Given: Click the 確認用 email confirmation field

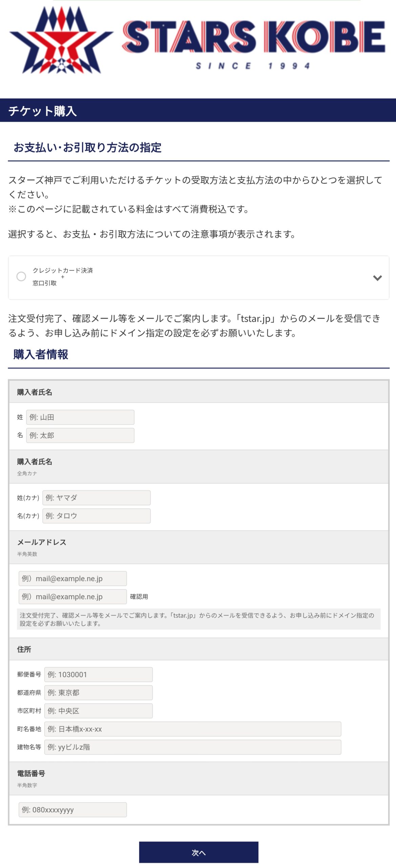Looking at the screenshot, I should (73, 596).
